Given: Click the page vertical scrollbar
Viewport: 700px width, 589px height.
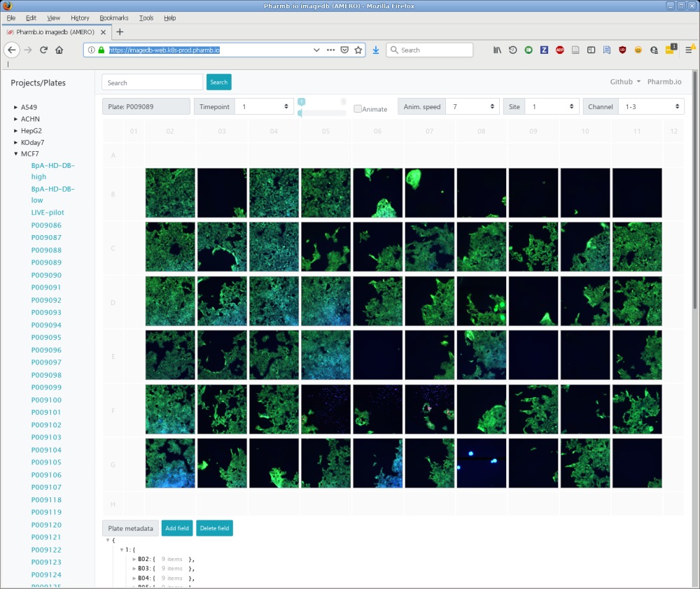Looking at the screenshot, I should (695, 190).
